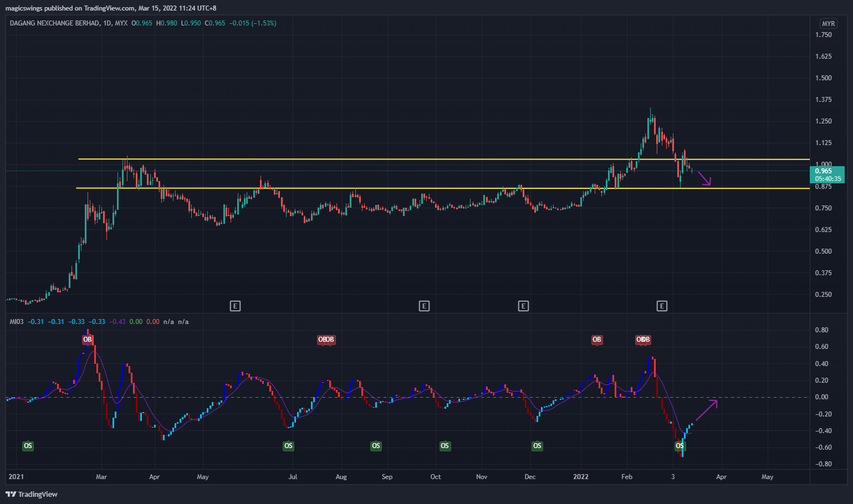Open the earnings E marker after Feb 2022
The height and width of the screenshot is (504, 853).
coord(662,306)
